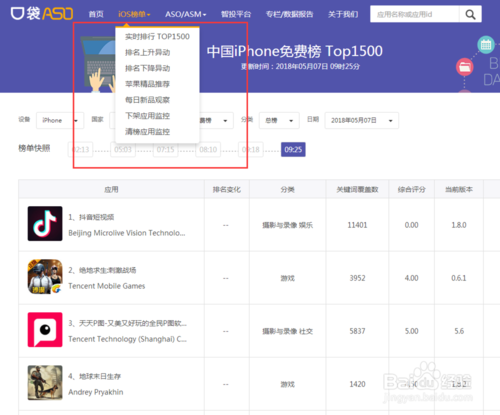Open the 设备 iPhone dropdown

[x=60, y=120]
